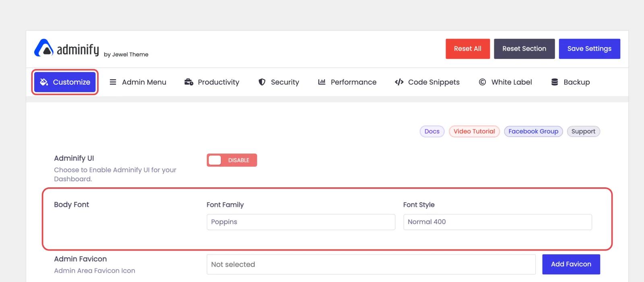Click the 'Font Family' label

225,205
